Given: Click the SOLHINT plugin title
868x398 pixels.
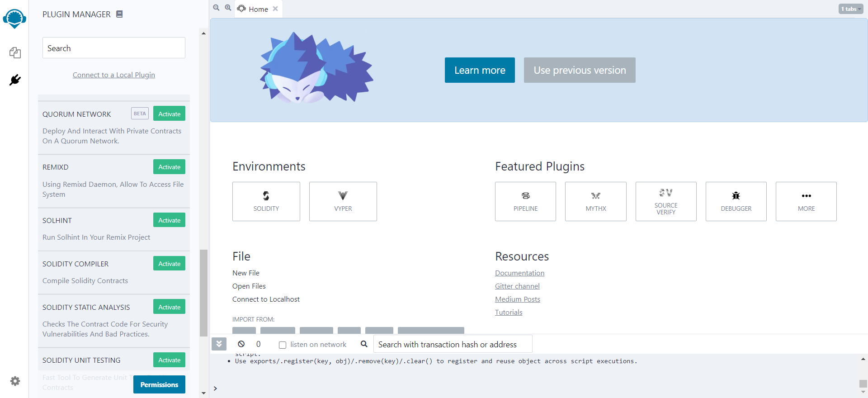Looking at the screenshot, I should point(57,220).
